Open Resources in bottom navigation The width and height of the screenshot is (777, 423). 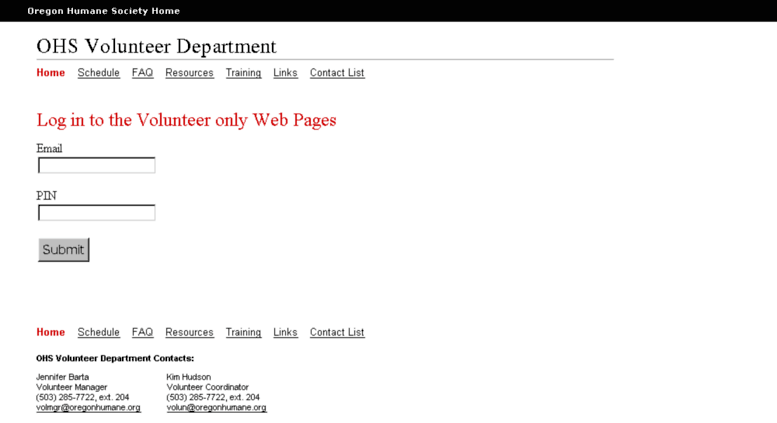[189, 332]
